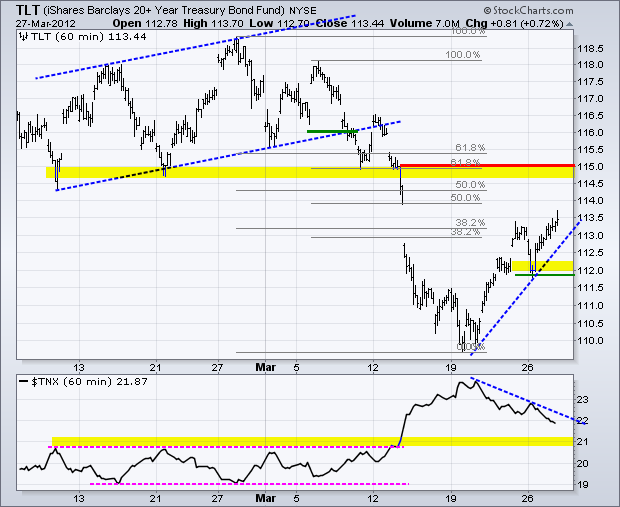Click the TLT (60 min) 113.44 legend text

coord(88,37)
